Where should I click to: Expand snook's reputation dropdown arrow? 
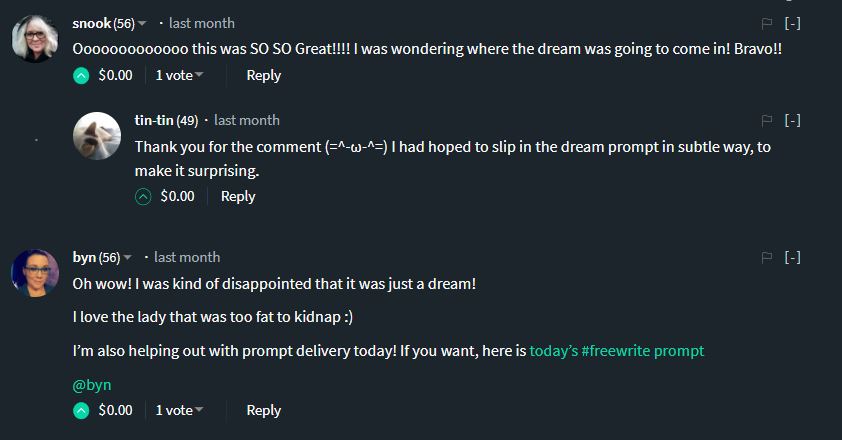click(142, 24)
